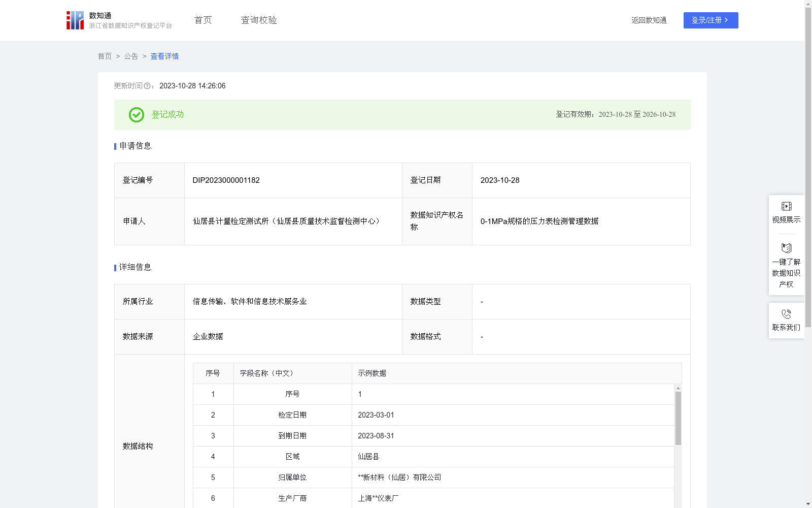Click the 申请信息 section heading
812x508 pixels.
135,146
